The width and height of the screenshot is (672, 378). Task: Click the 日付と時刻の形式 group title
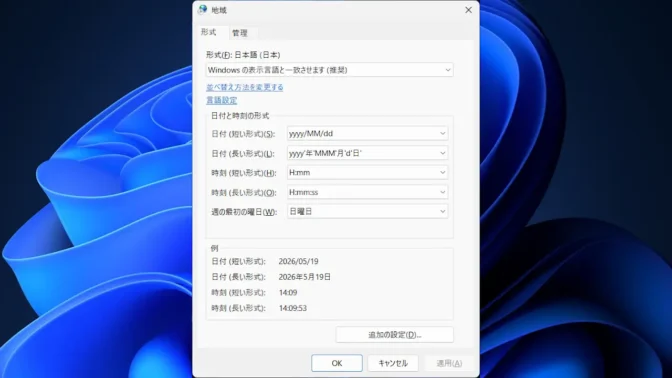[240, 116]
